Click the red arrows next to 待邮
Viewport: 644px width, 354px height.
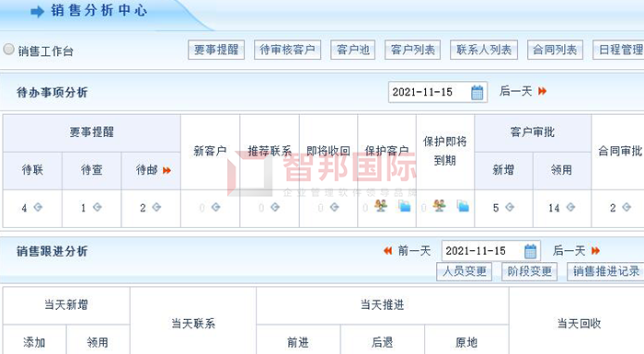[167, 170]
